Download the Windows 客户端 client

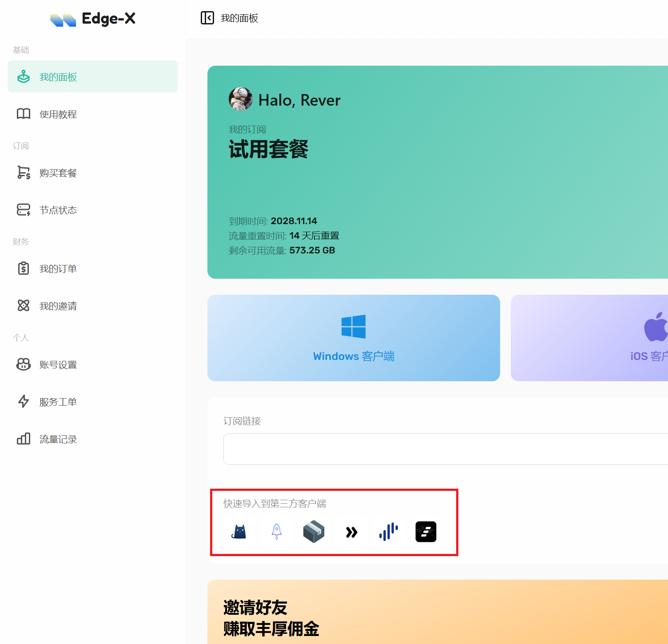[x=354, y=338]
